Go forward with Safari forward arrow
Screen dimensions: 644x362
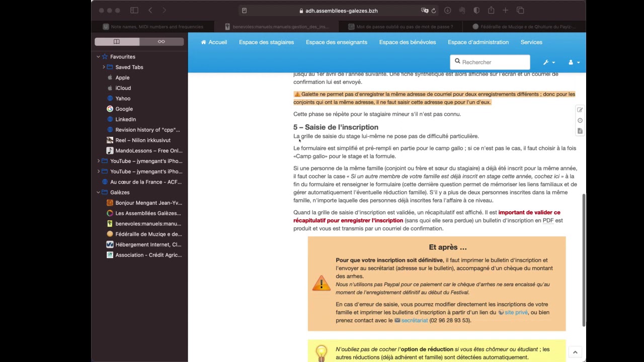pos(164,11)
